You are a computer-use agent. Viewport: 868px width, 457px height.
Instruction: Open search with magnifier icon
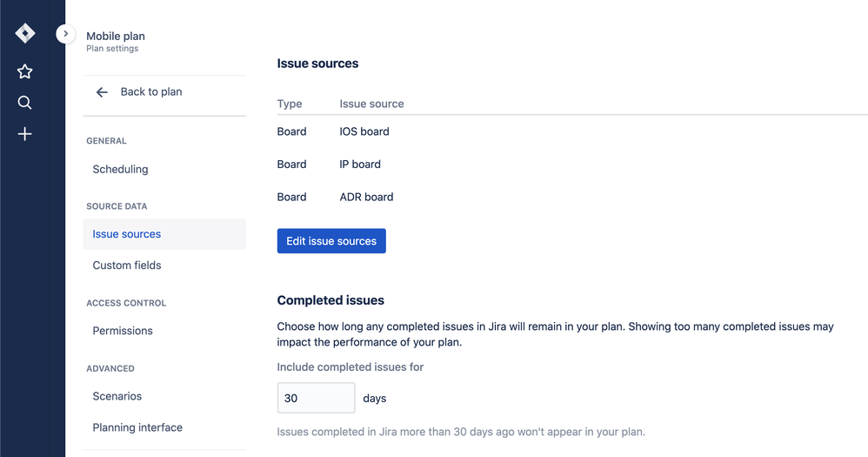pos(25,103)
